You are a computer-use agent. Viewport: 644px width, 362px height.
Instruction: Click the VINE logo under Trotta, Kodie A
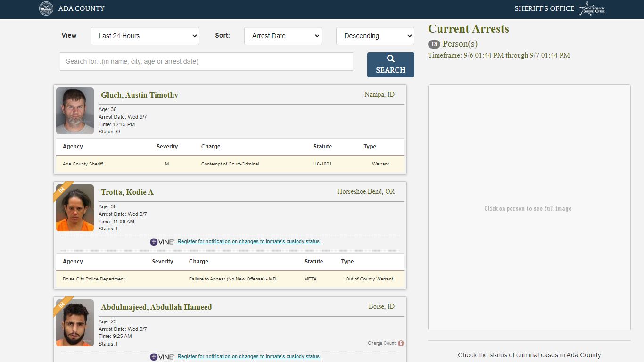point(162,242)
